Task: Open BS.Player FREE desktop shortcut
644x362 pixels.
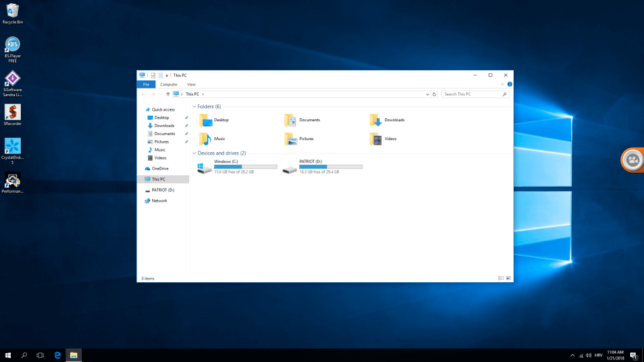Action: 12,45
